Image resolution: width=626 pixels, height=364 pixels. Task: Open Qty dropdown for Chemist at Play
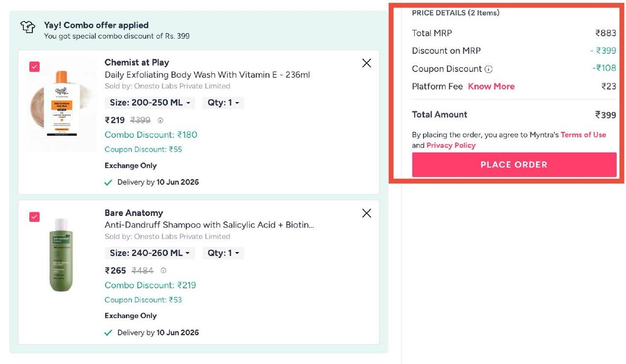click(223, 103)
